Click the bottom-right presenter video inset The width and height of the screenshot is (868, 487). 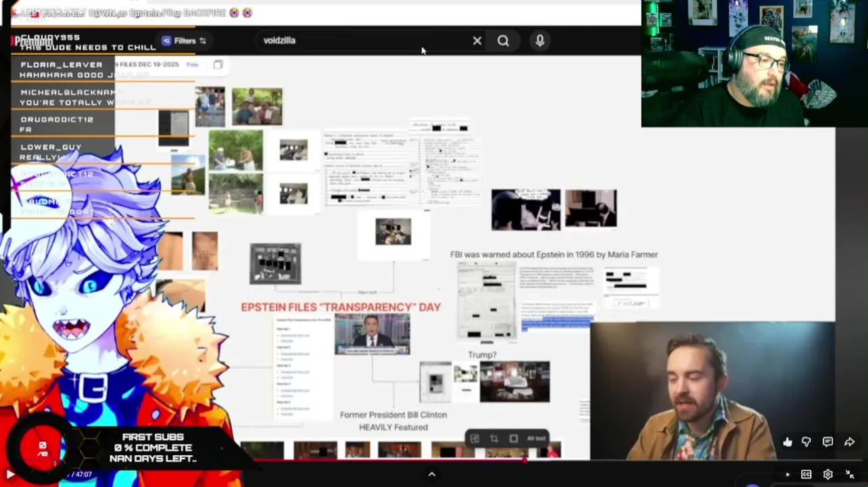point(713,391)
